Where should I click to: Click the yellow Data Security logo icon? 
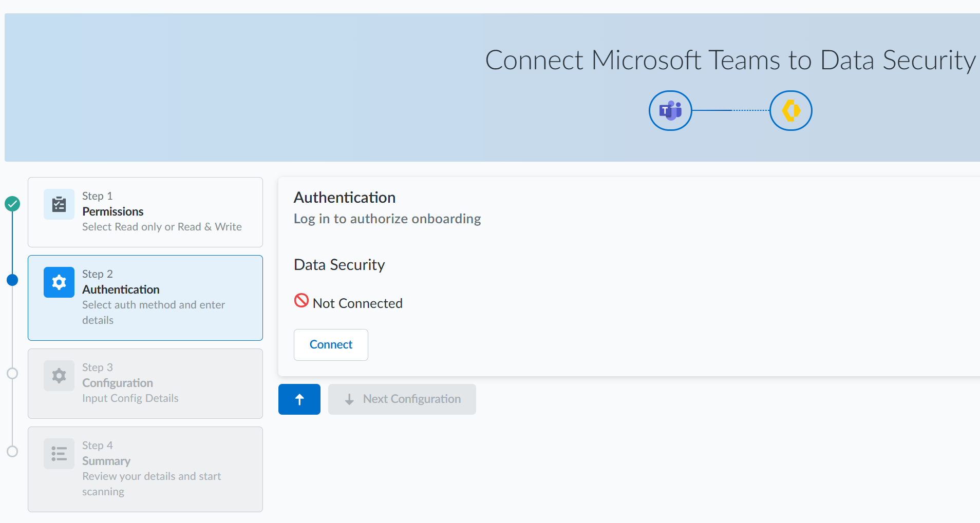click(x=790, y=111)
